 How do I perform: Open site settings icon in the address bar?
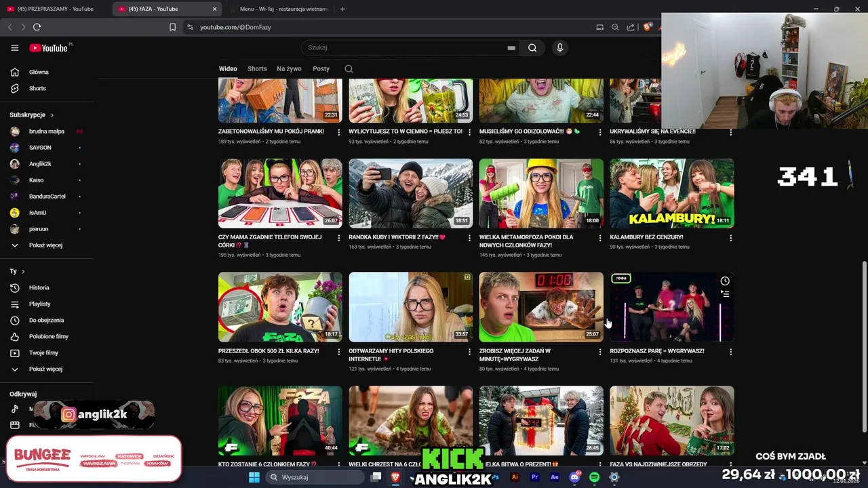pos(190,27)
